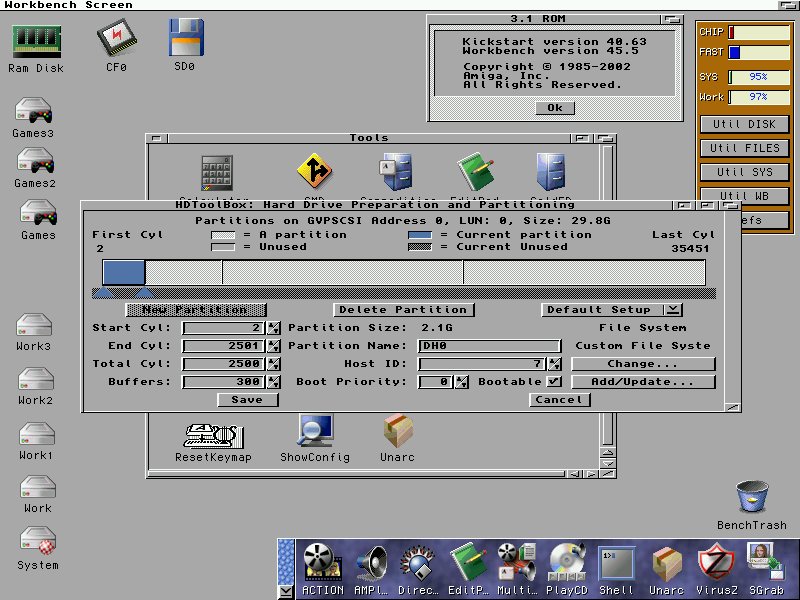Click the Start Cyl stepper arrows
The height and width of the screenshot is (600, 800).
pyautogui.click(x=274, y=328)
